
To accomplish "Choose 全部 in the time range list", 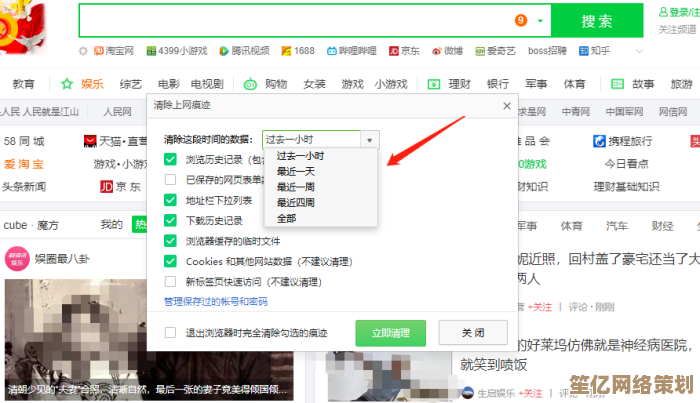I will (286, 217).
